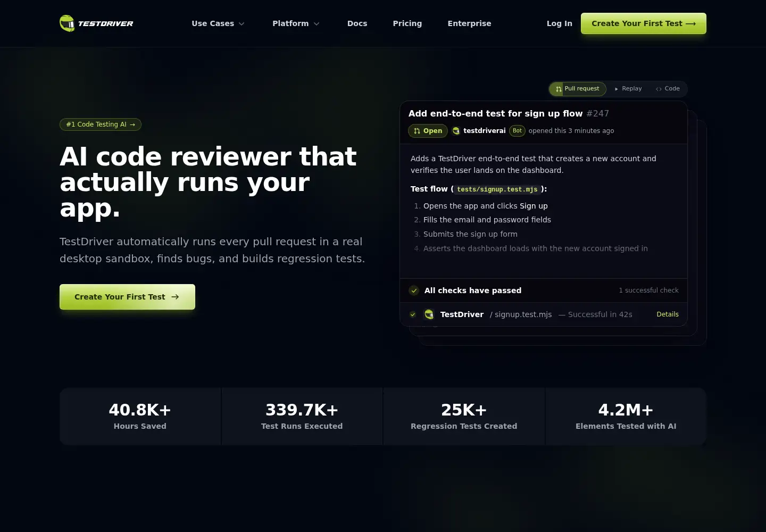
Task: Open the Use Cases menu label
Action: (x=213, y=23)
